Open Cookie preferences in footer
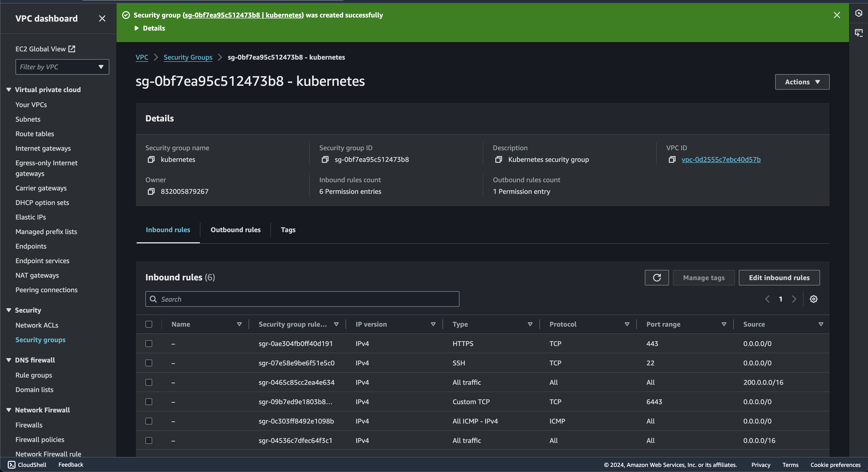The width and height of the screenshot is (868, 472). pyautogui.click(x=835, y=464)
